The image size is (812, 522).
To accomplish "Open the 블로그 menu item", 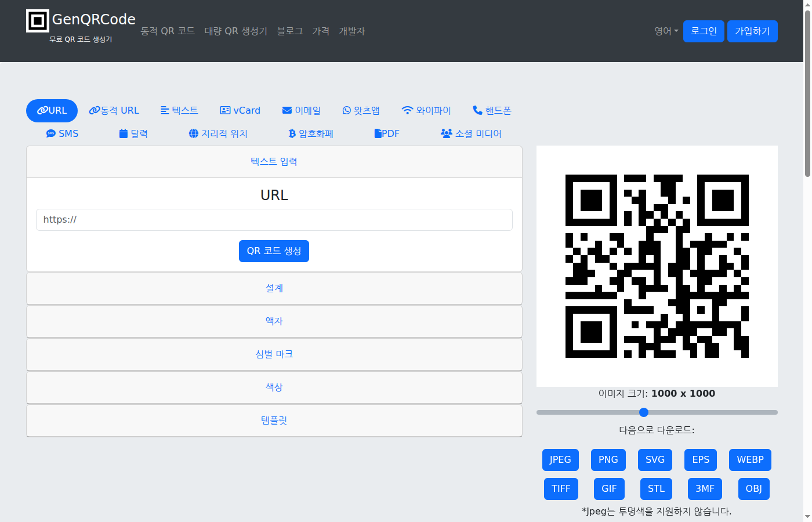I will [x=290, y=31].
